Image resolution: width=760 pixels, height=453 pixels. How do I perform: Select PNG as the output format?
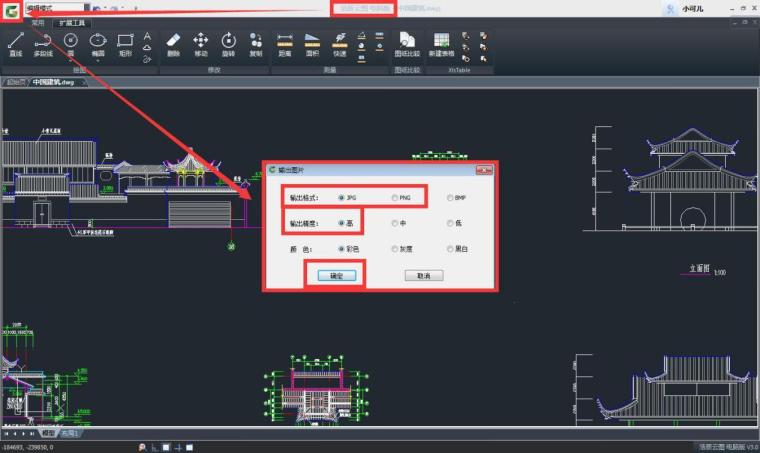pyautogui.click(x=395, y=198)
